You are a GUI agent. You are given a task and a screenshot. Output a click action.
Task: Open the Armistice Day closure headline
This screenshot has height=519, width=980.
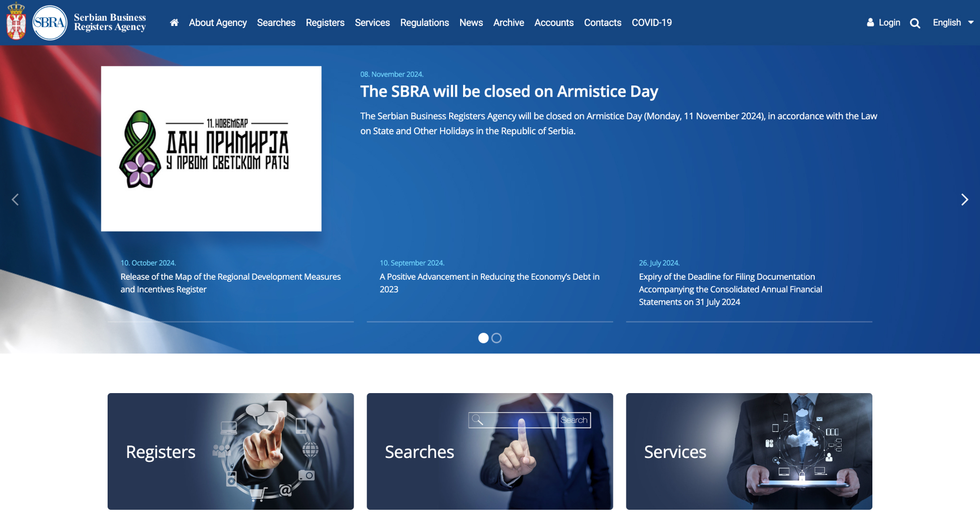pos(509,91)
